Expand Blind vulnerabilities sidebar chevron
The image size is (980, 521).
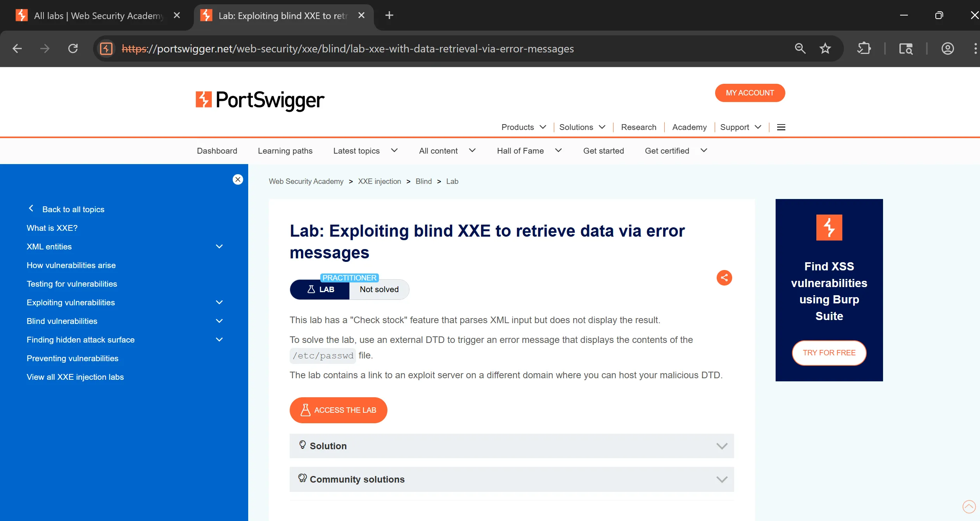(x=219, y=321)
